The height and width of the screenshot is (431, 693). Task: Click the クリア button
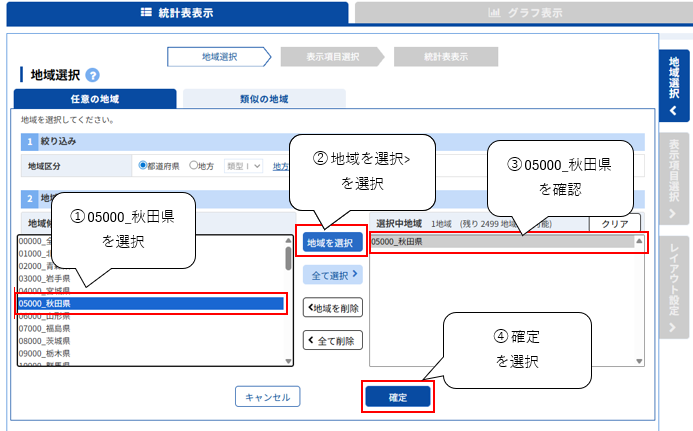click(615, 224)
